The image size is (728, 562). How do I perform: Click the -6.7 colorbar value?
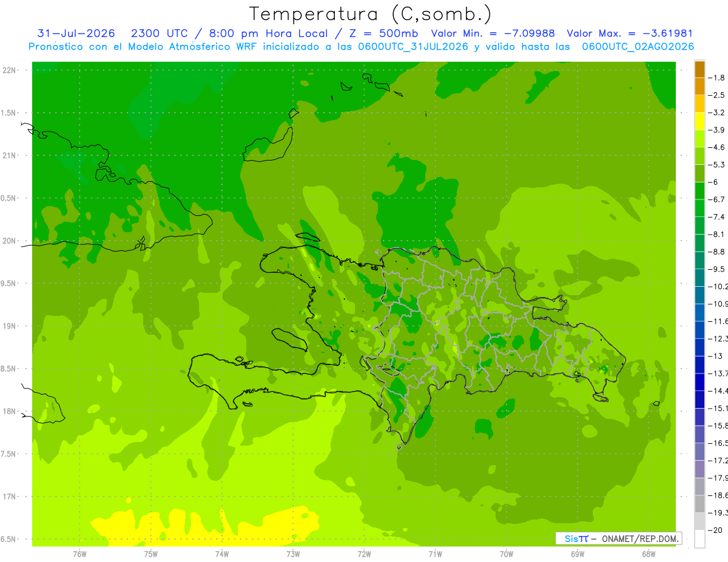(718, 199)
